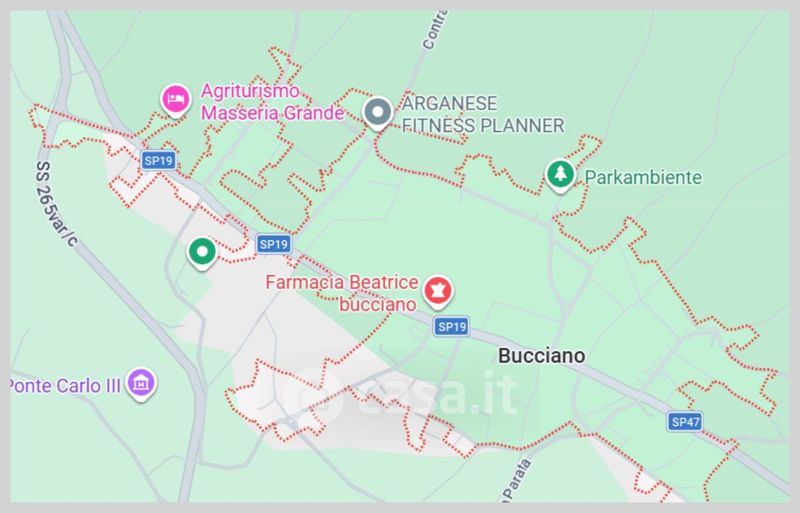
Task: Open the green tree Parkambiente marker
Action: tap(561, 176)
